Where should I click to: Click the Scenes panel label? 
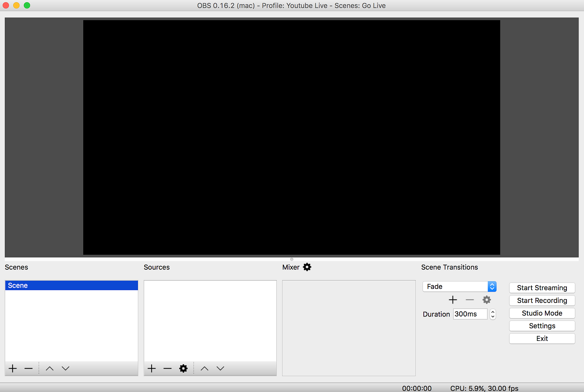coord(16,267)
